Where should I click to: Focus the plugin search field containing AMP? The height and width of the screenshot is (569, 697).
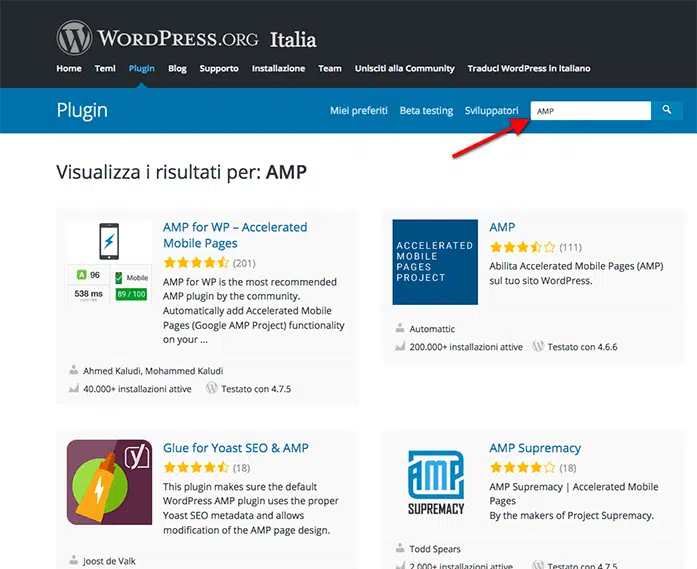[x=591, y=111]
